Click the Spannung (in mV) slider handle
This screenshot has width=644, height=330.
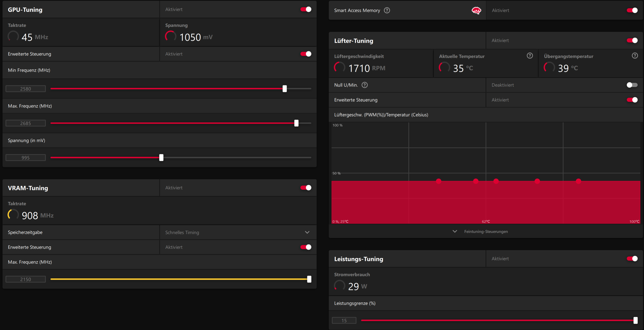coord(161,157)
